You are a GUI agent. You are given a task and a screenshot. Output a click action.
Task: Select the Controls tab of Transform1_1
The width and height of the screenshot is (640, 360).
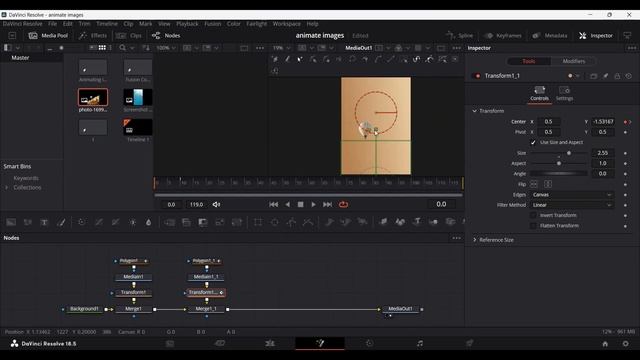point(539,94)
